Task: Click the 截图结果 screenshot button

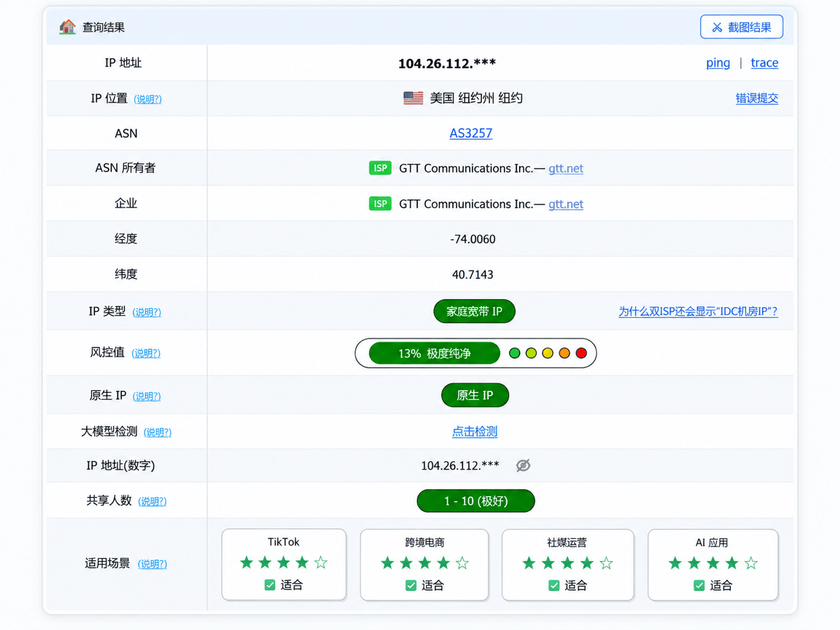Action: (741, 27)
